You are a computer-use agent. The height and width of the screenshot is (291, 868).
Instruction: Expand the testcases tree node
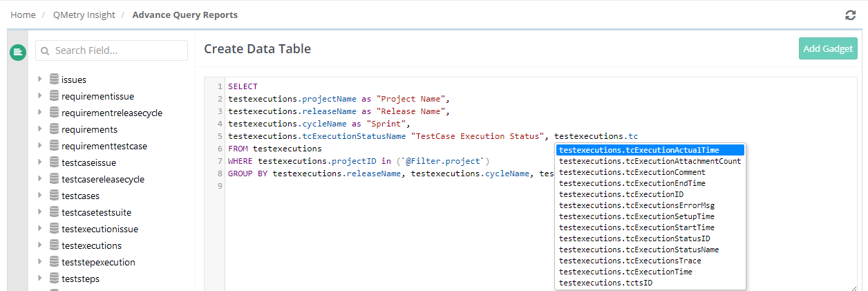(x=40, y=196)
